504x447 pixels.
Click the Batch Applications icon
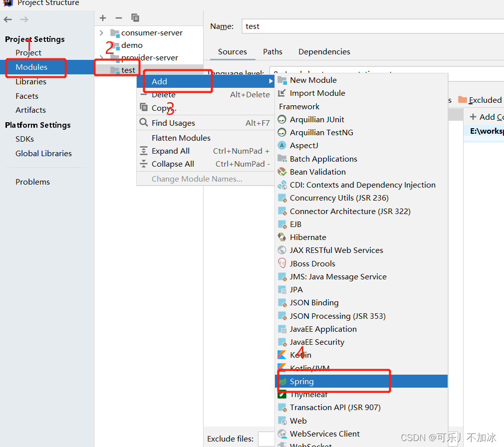(282, 159)
